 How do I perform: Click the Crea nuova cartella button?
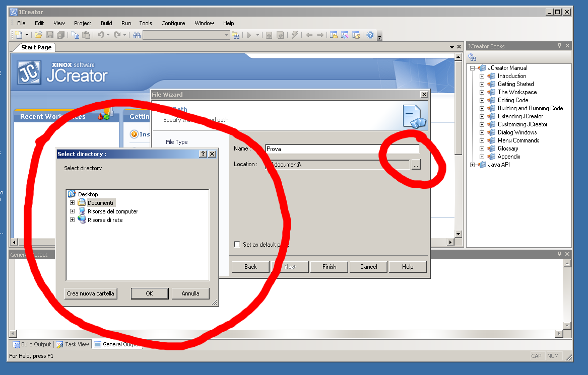tap(91, 293)
